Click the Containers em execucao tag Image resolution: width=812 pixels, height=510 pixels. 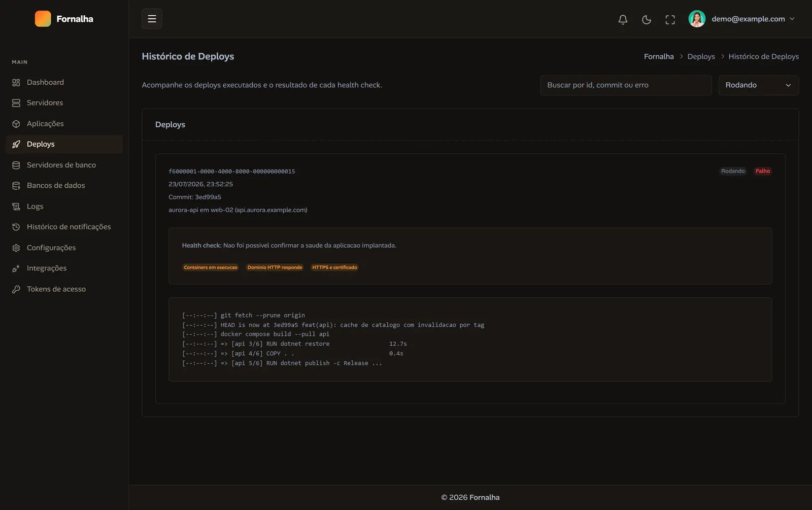[x=211, y=267]
